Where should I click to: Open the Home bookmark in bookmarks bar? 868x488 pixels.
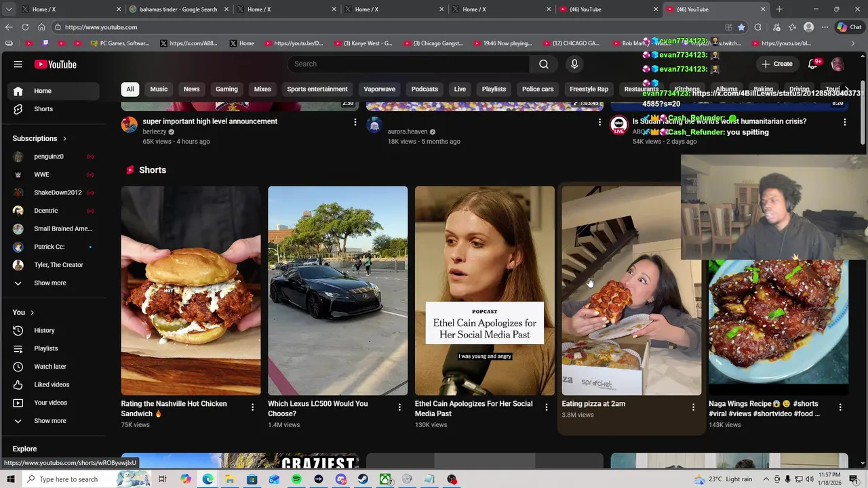[241, 43]
